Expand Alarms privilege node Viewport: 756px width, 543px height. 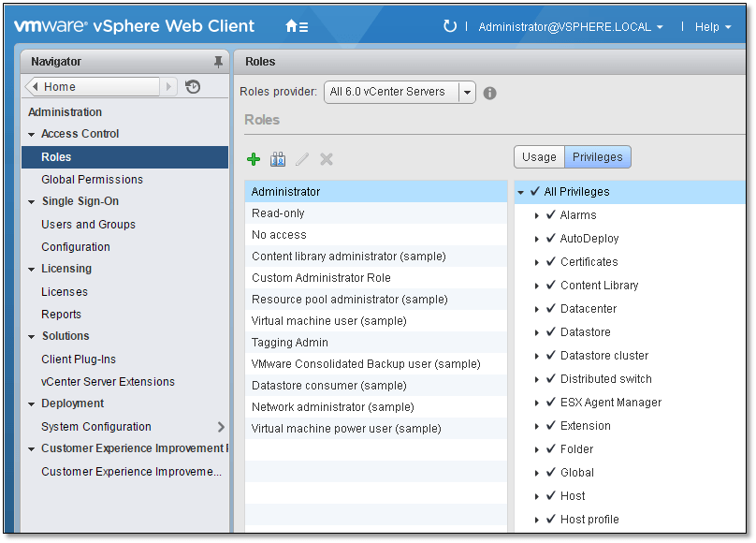[x=536, y=215]
